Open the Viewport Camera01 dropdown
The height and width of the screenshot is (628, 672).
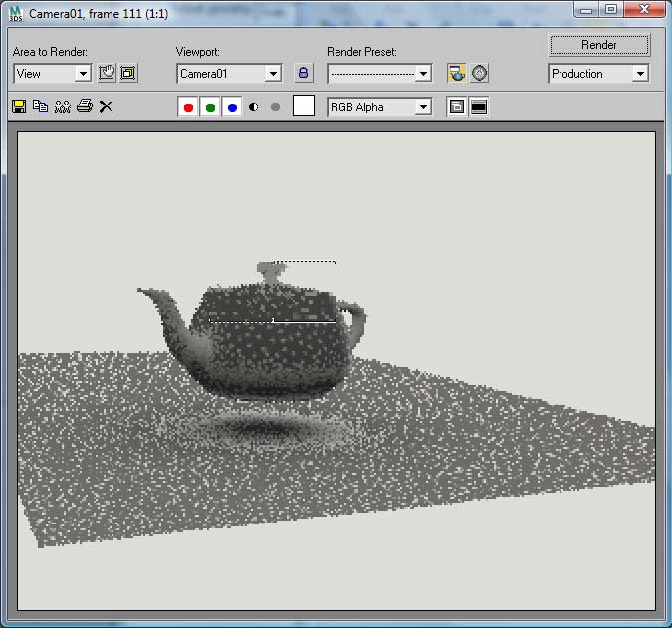pos(229,74)
